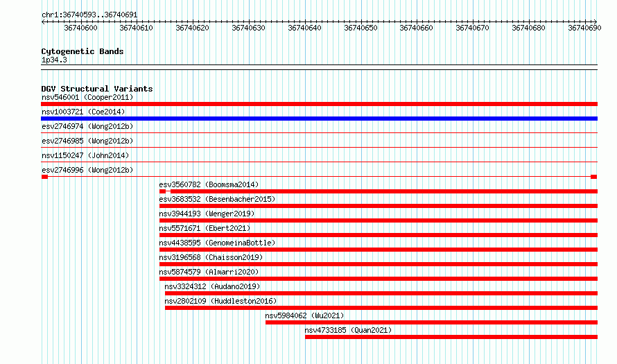
Task: Click the nsv546001 (Cooper2011) variant label
Action: click(x=87, y=97)
